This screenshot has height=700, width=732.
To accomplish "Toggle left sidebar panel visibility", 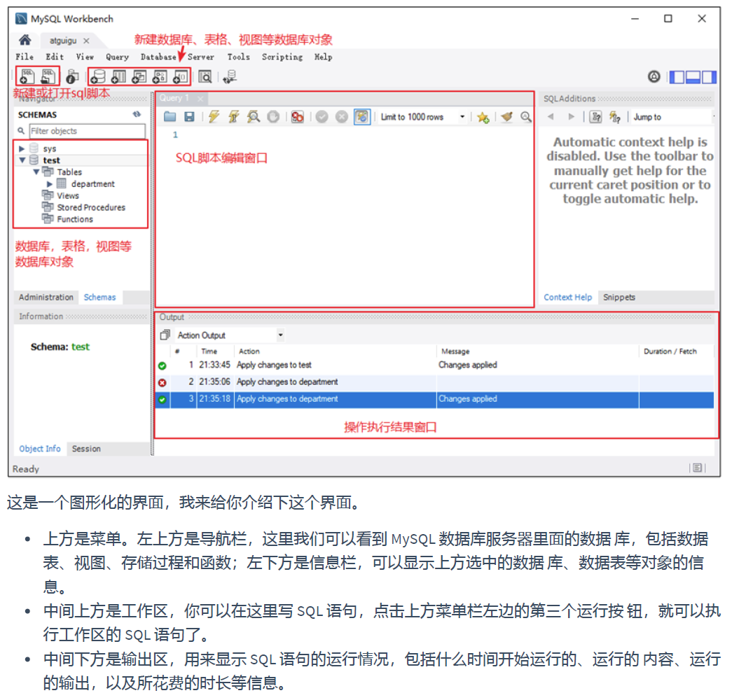I will point(677,77).
